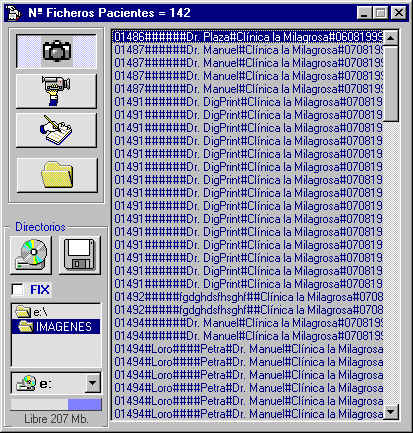
Task: Click the drive icon in e: combo
Action: 26,383
